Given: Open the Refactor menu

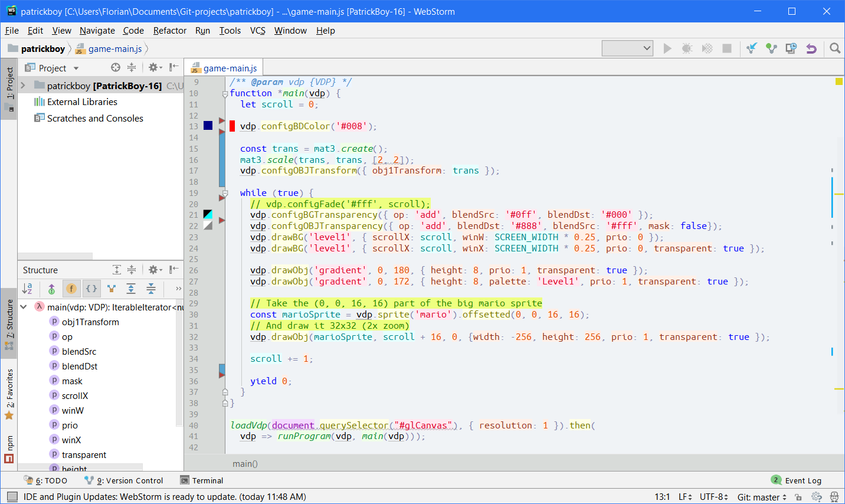Looking at the screenshot, I should click(169, 31).
